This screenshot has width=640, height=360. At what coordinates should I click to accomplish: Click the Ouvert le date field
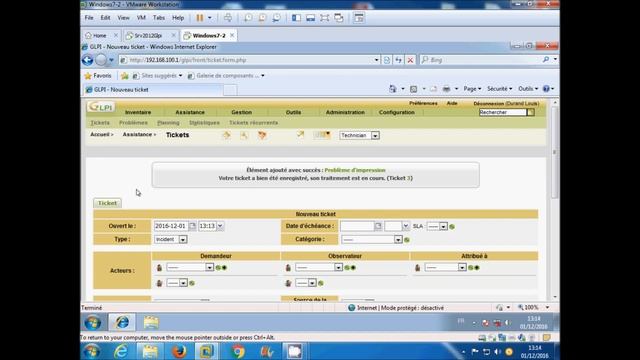click(x=171, y=226)
